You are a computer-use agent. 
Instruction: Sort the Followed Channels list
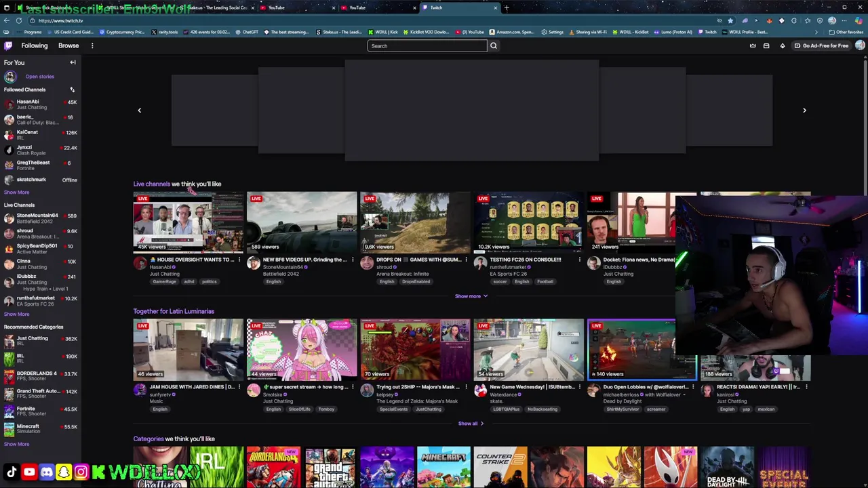point(73,89)
